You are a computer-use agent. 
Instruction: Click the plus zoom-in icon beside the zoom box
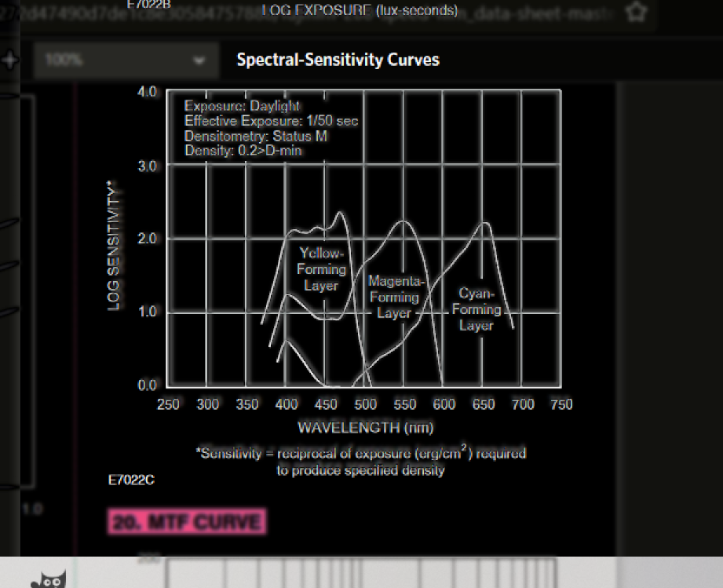tap(9, 60)
